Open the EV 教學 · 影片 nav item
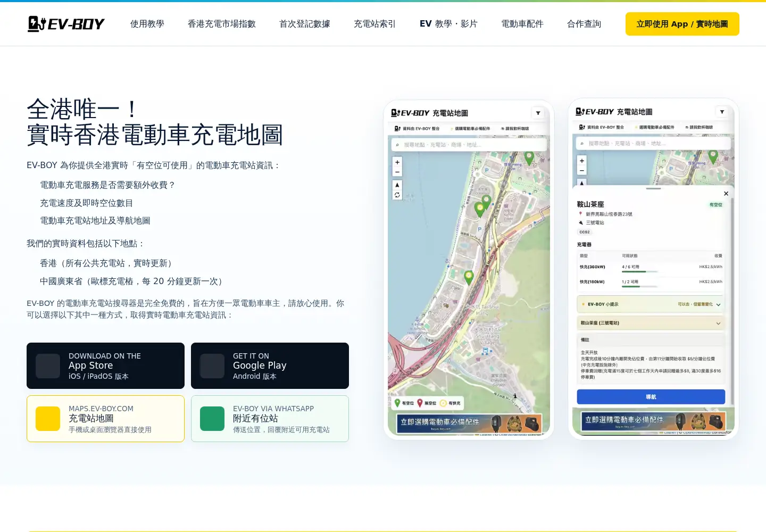 tap(448, 24)
